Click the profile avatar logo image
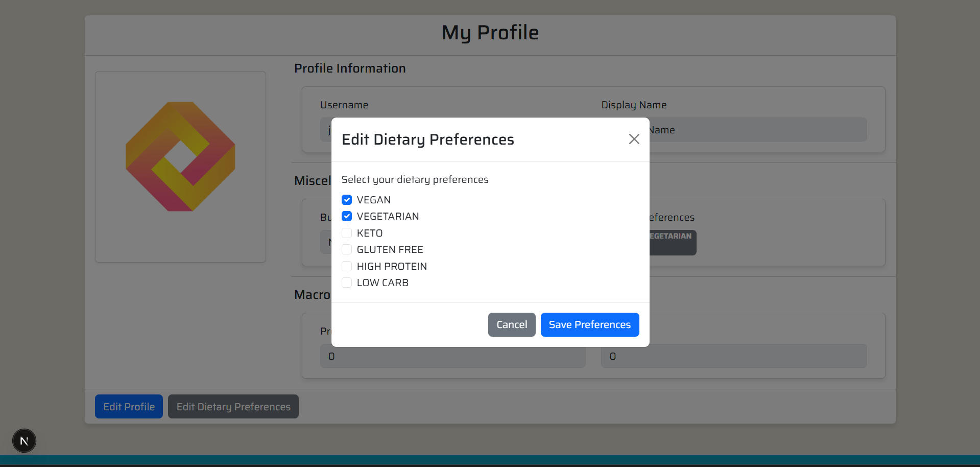The image size is (980, 467). coord(180,157)
